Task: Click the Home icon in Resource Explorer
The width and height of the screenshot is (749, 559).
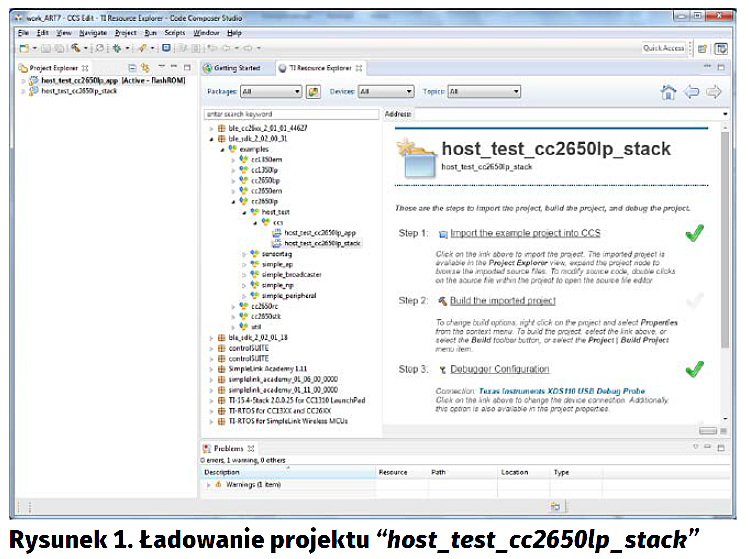Action: [x=669, y=92]
